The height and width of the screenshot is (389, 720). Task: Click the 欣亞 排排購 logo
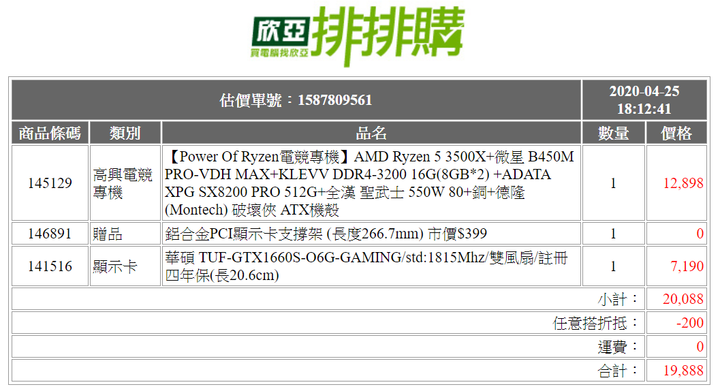[358, 36]
